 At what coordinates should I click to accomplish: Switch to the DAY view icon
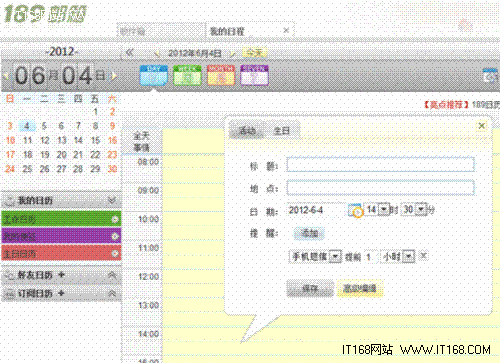tap(153, 75)
